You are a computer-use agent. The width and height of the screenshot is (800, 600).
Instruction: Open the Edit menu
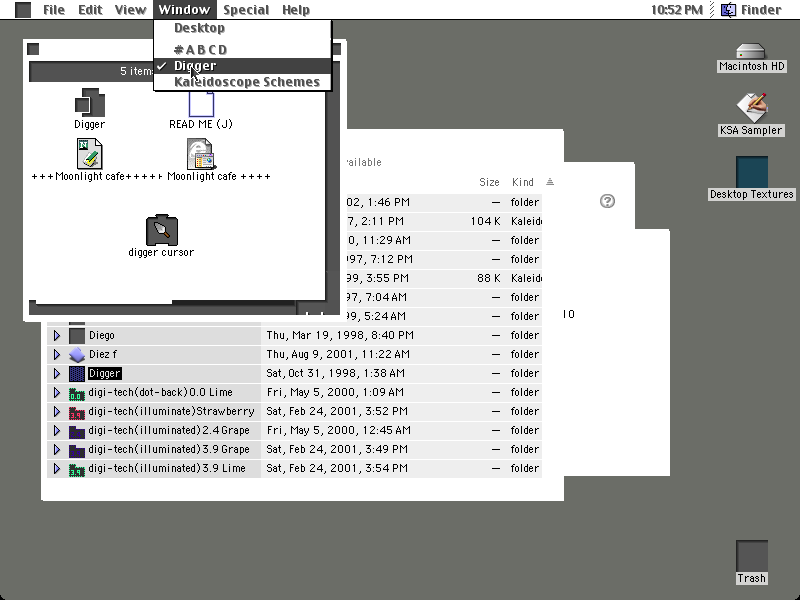click(x=90, y=10)
